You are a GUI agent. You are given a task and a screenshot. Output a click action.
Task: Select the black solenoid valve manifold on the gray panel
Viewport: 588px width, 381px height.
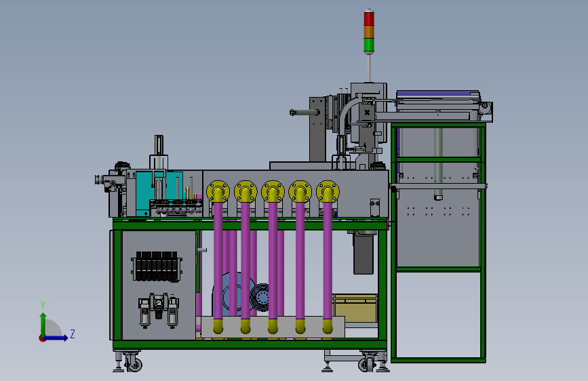pos(157,266)
